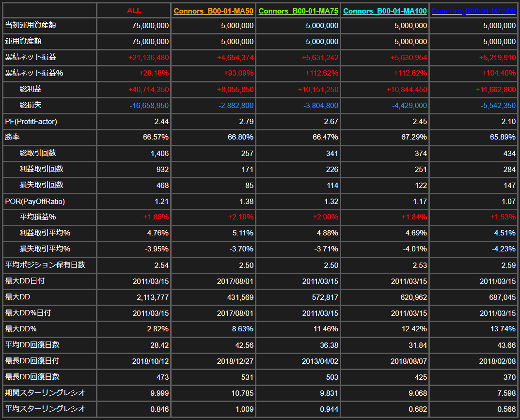Select the 最大DD% row label
This screenshot has width=520, height=420.
click(20, 329)
